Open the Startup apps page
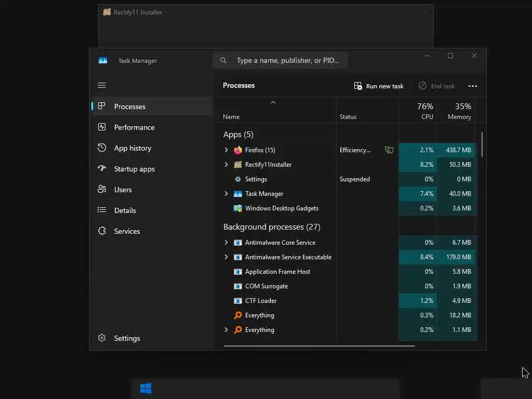 tap(152, 169)
